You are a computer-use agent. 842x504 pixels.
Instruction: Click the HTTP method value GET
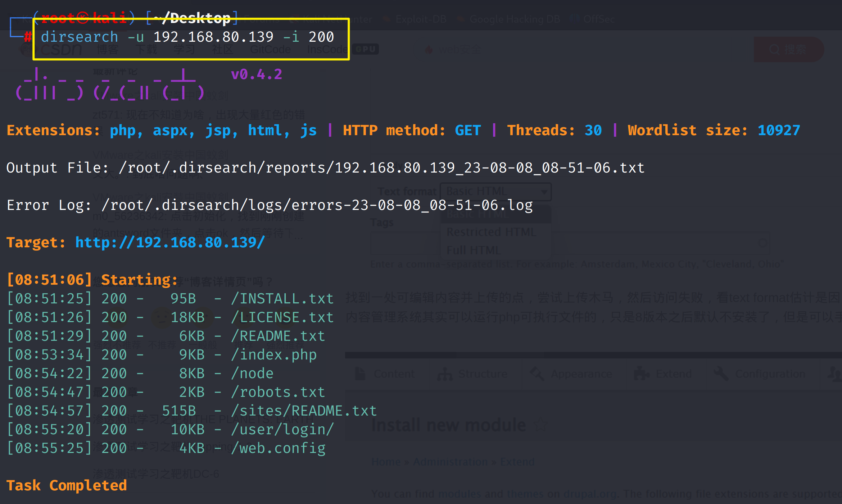[468, 130]
